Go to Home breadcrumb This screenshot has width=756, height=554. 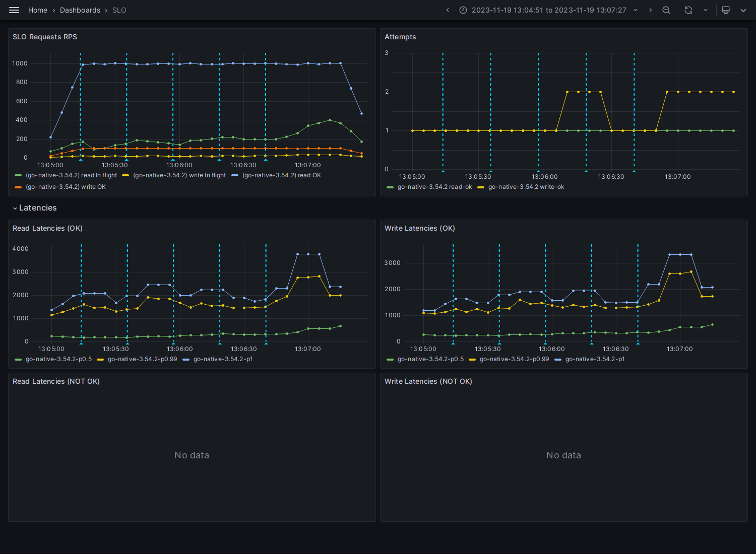click(x=38, y=10)
